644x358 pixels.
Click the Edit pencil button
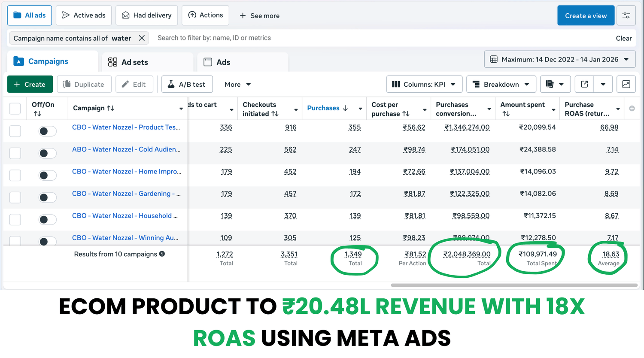pyautogui.click(x=134, y=84)
